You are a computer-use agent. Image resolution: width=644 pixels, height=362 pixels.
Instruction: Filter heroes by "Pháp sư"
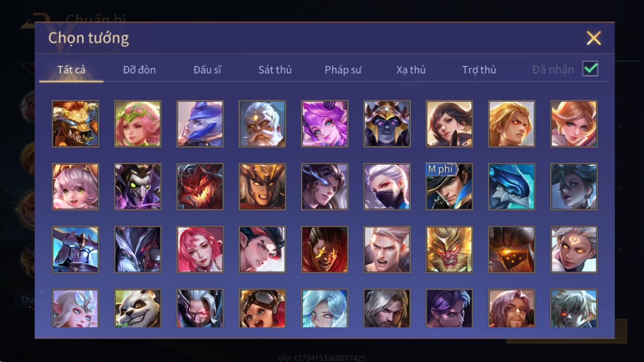tap(343, 70)
